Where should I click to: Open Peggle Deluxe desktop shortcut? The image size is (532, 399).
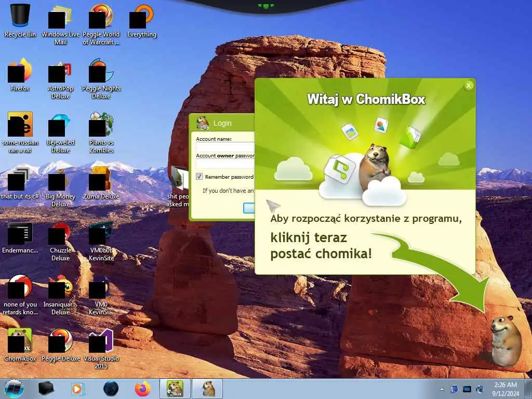pos(60,345)
